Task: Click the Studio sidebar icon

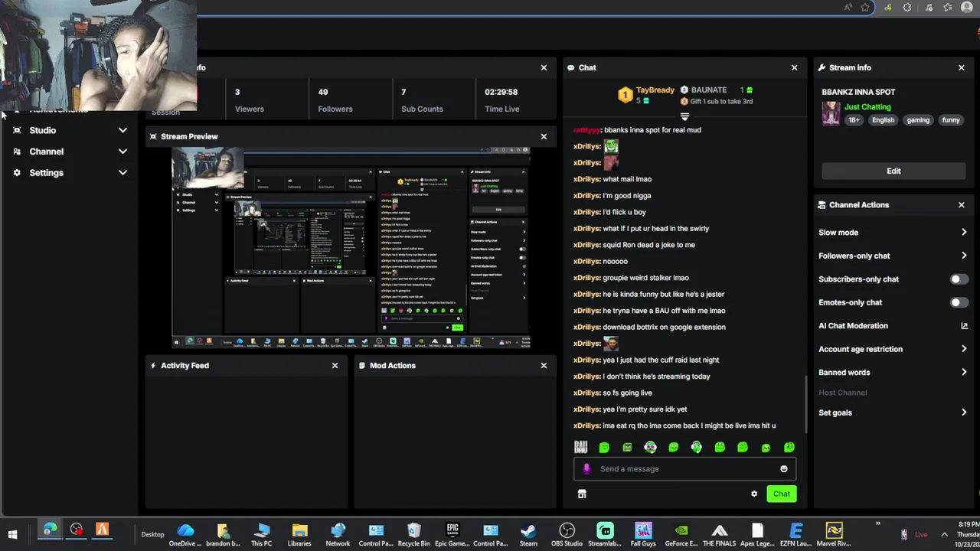Action: (17, 130)
